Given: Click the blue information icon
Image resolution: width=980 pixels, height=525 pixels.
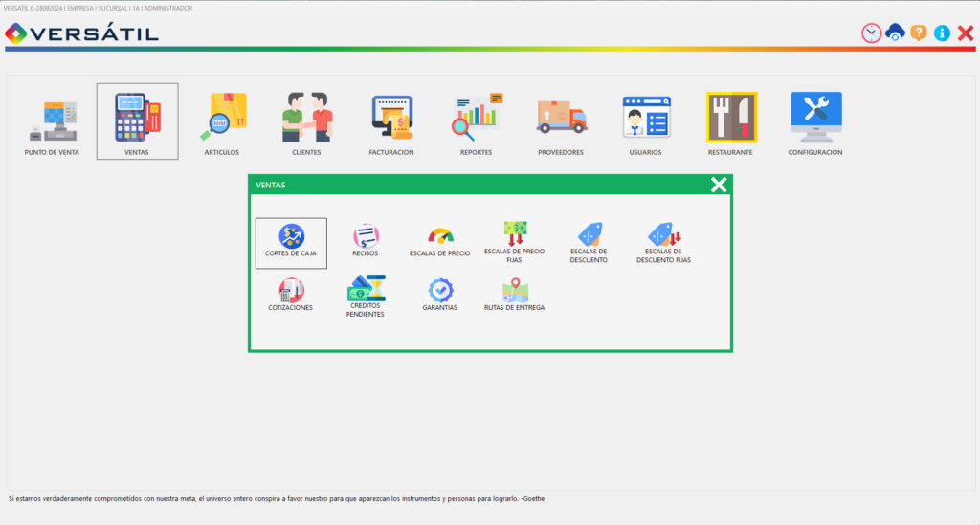Looking at the screenshot, I should (942, 33).
